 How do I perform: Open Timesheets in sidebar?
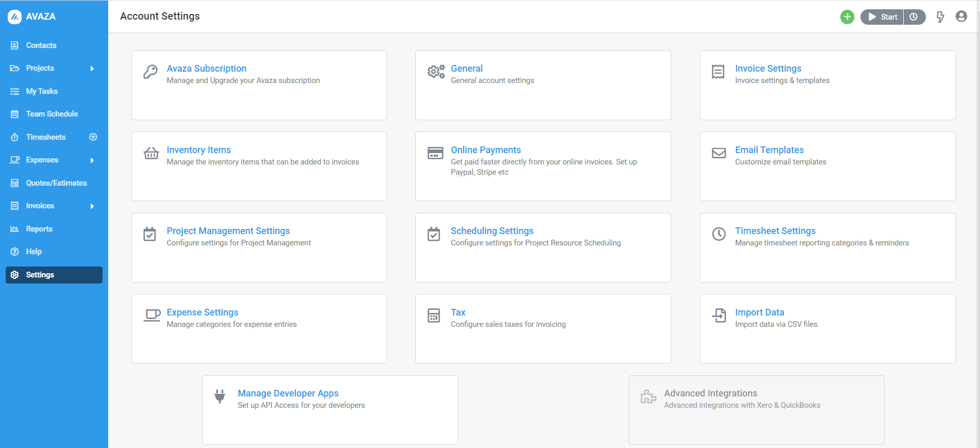coord(46,137)
